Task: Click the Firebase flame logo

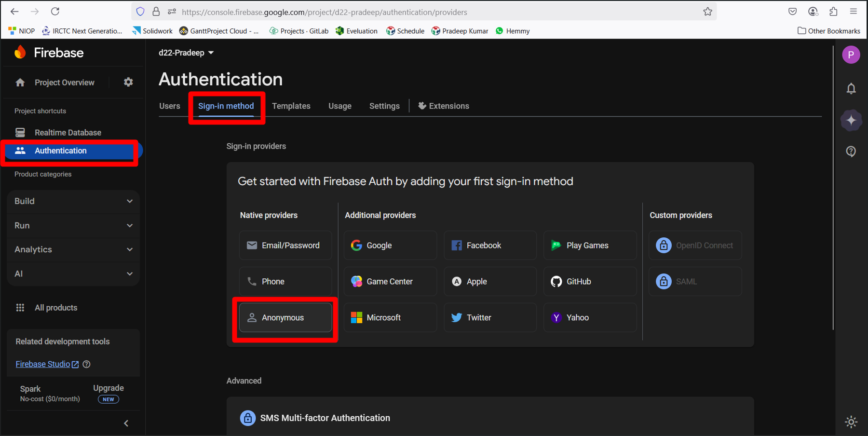Action: click(x=20, y=52)
